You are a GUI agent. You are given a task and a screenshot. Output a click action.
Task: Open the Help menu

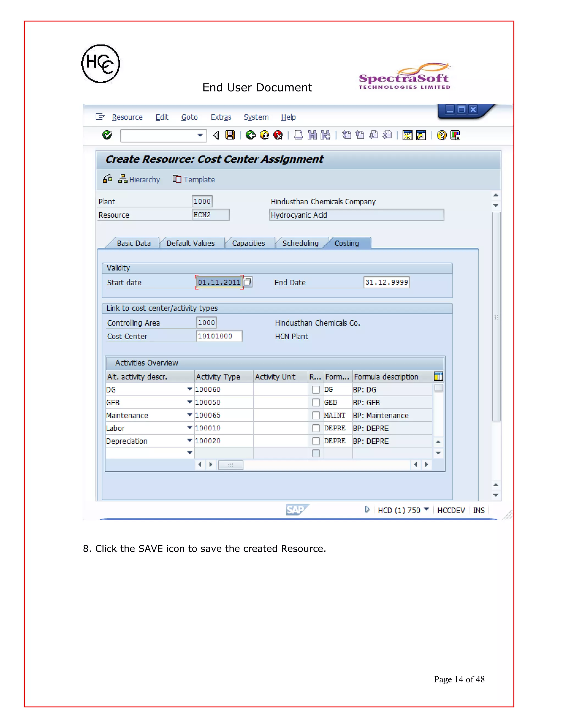(x=288, y=117)
